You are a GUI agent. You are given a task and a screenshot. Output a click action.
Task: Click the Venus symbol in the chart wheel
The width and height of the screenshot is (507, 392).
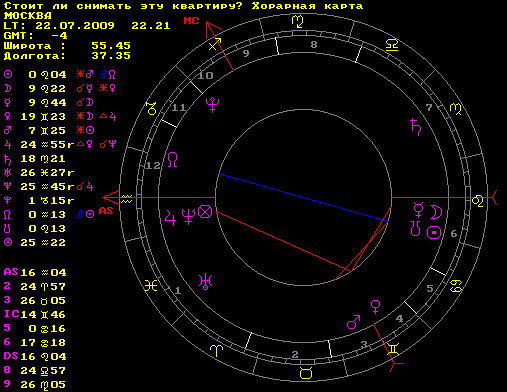pos(376,307)
